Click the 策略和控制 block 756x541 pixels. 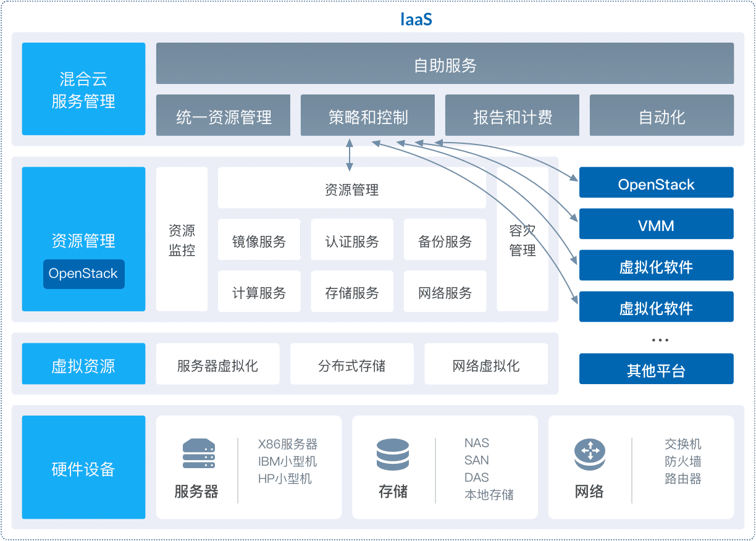(367, 115)
